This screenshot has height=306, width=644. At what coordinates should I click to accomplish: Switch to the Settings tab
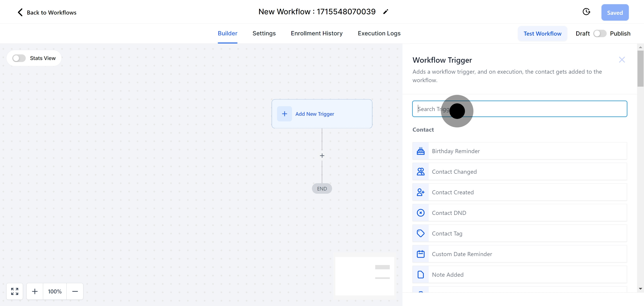(x=264, y=33)
